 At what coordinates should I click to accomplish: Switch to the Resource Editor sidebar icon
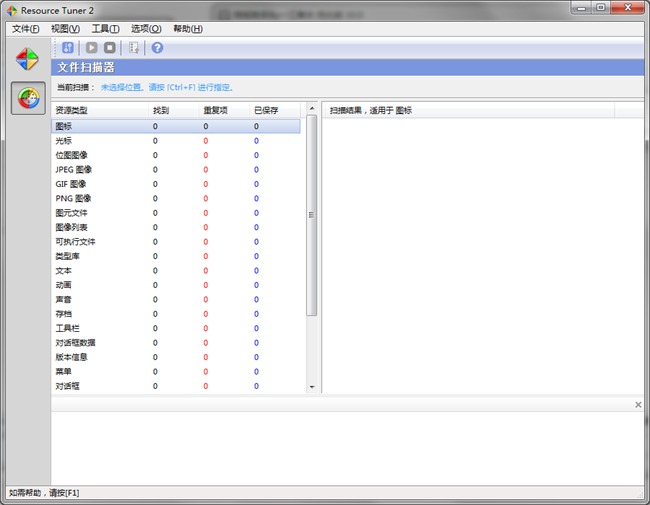pyautogui.click(x=28, y=59)
